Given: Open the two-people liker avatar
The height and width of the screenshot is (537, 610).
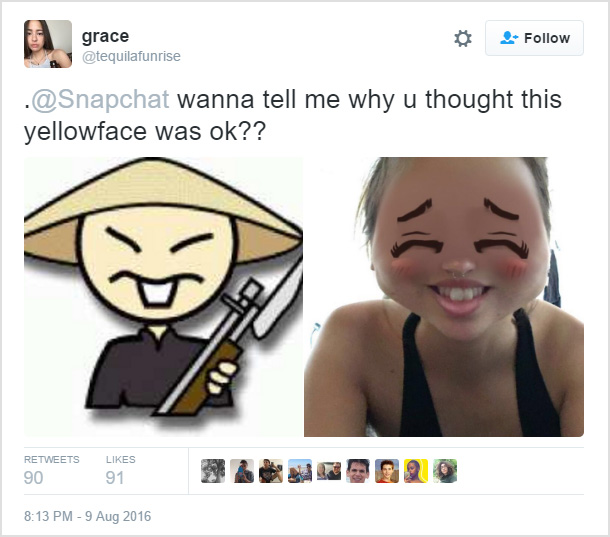Looking at the screenshot, I should pyautogui.click(x=329, y=471).
